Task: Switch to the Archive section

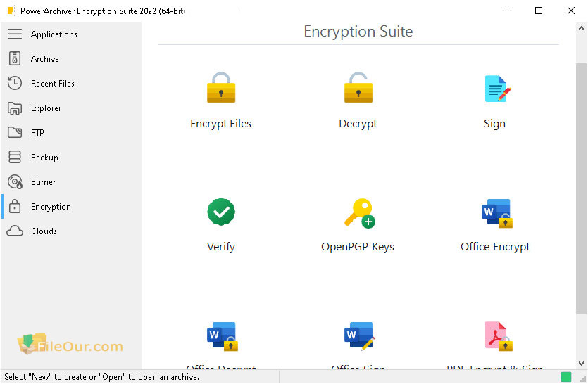Action: 44,59
